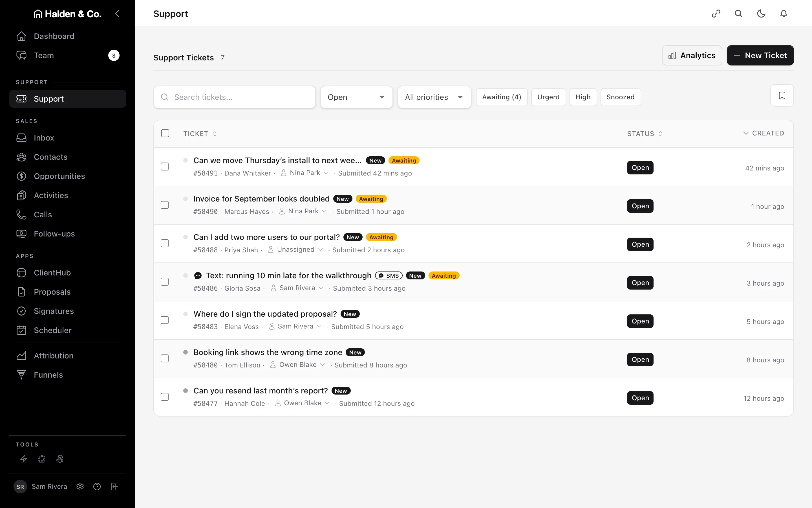Click the bug tool icon
812x508 pixels.
(60, 459)
